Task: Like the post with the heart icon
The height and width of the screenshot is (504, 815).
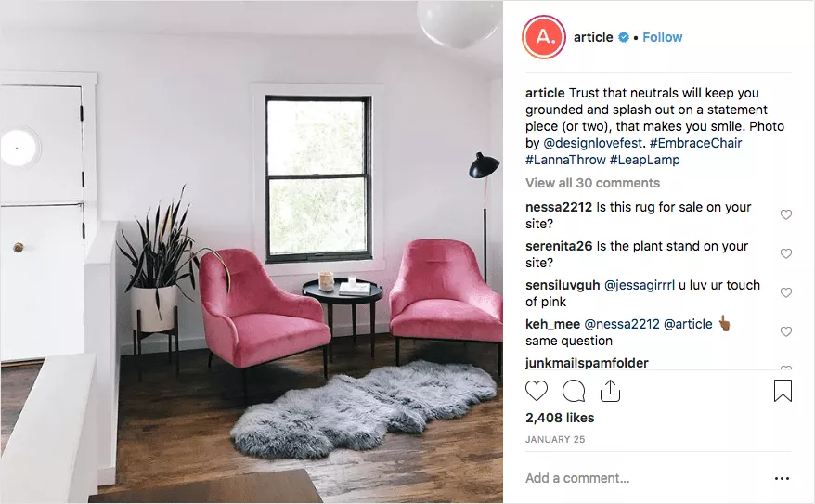Action: (537, 391)
